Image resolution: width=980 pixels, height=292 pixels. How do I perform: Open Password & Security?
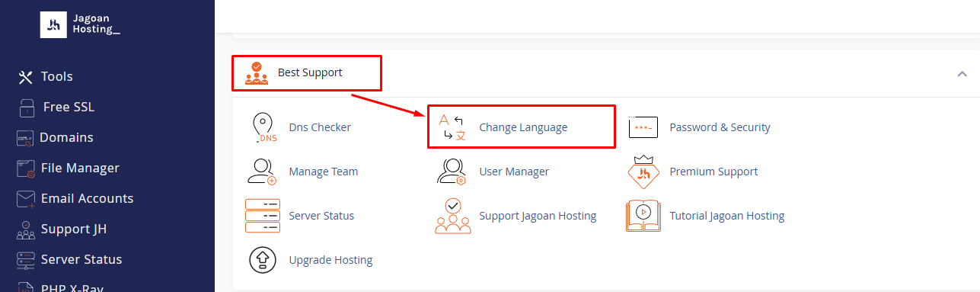[x=720, y=127]
